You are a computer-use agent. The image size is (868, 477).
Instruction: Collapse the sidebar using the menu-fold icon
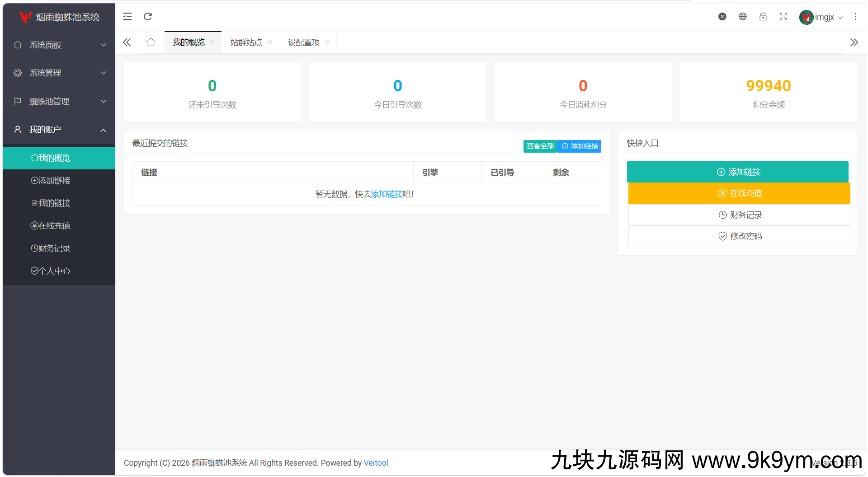pyautogui.click(x=127, y=17)
